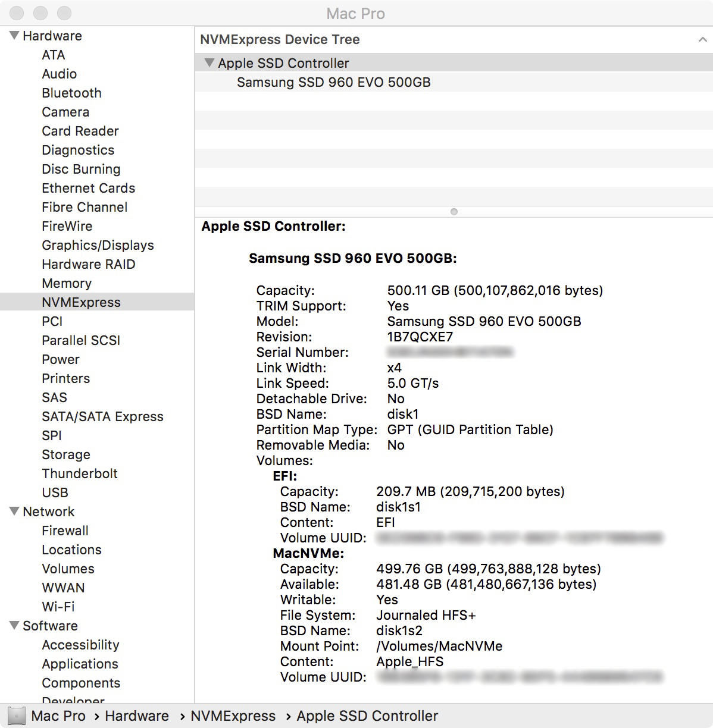The width and height of the screenshot is (713, 728).
Task: Select PCI in the sidebar
Action: click(52, 321)
